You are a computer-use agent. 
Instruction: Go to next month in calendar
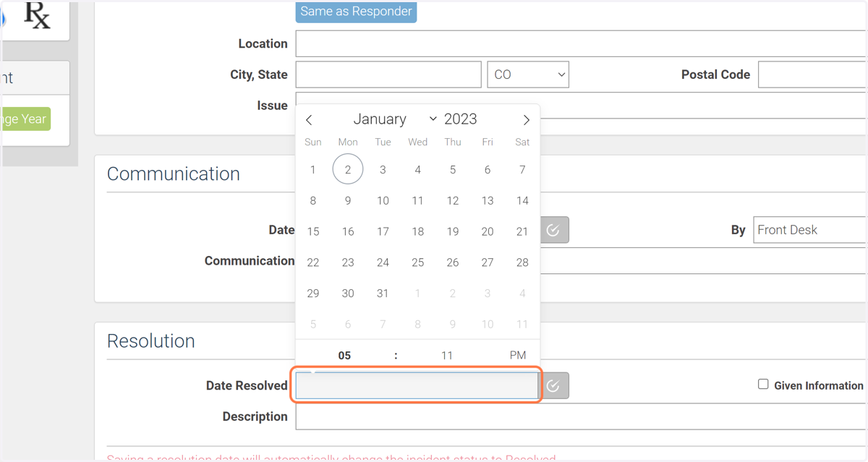526,120
